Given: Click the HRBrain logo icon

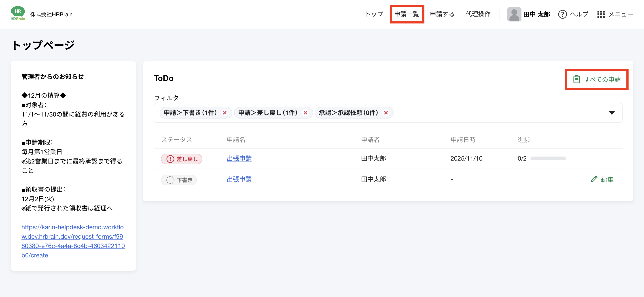Looking at the screenshot, I should pos(18,14).
